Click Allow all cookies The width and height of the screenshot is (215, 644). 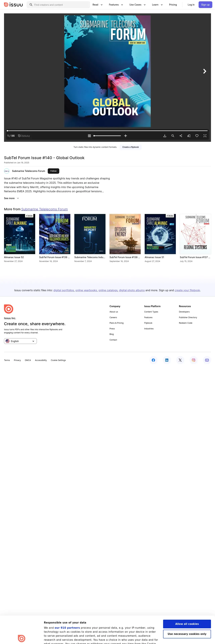187,624
